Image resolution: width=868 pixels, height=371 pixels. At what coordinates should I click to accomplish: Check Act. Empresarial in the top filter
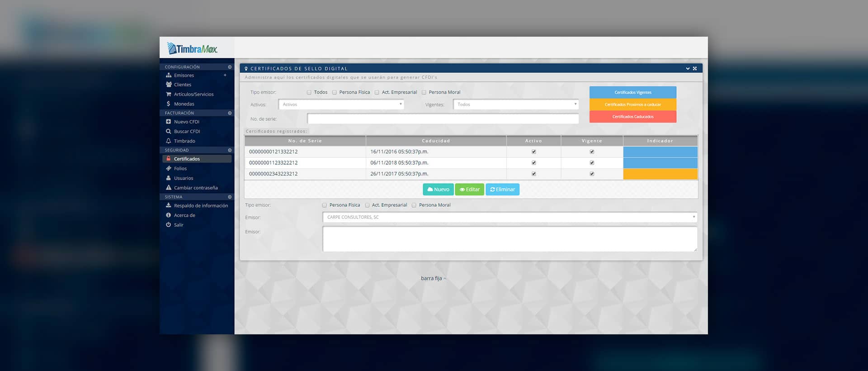pos(377,92)
